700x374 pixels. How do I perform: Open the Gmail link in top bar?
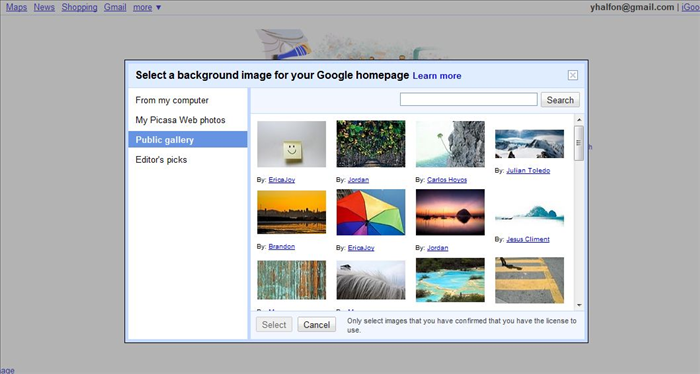coord(115,7)
